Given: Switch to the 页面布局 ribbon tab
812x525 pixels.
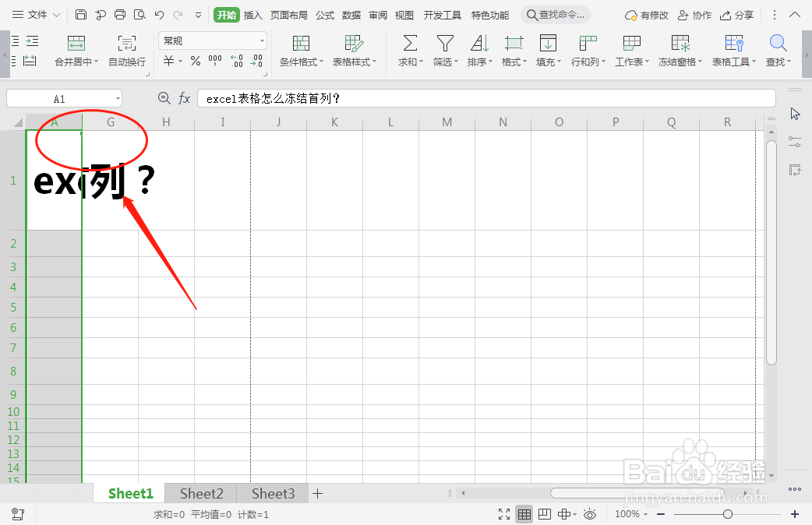Looking at the screenshot, I should click(288, 15).
